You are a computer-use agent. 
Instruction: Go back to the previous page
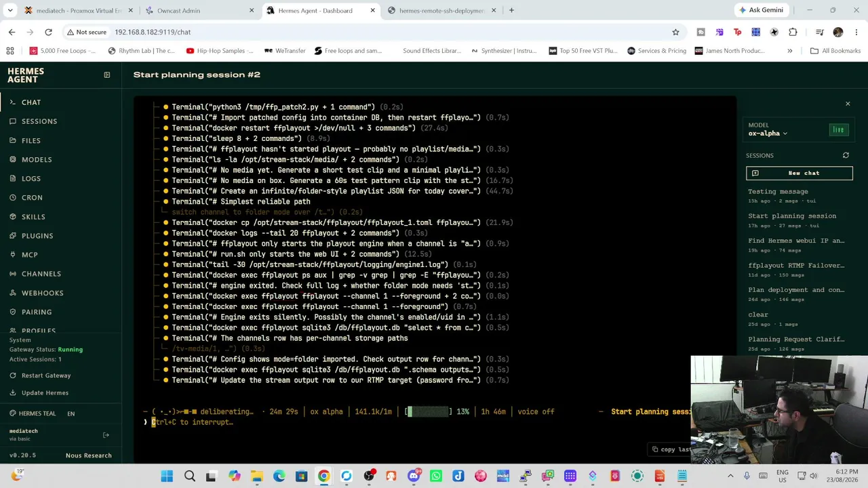coord(12,32)
